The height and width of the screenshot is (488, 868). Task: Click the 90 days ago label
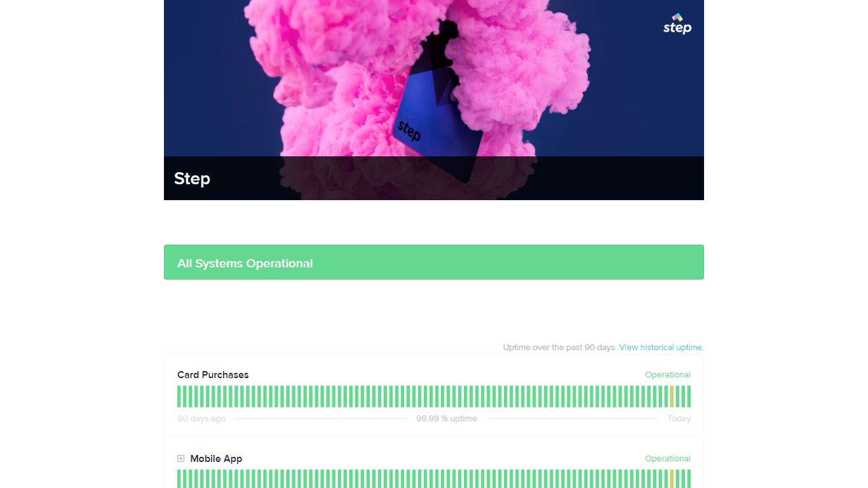[x=201, y=419]
